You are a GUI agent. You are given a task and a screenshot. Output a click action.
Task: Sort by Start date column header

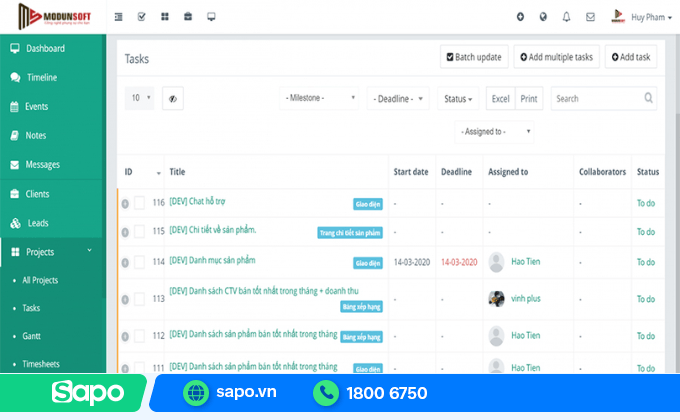(x=411, y=172)
